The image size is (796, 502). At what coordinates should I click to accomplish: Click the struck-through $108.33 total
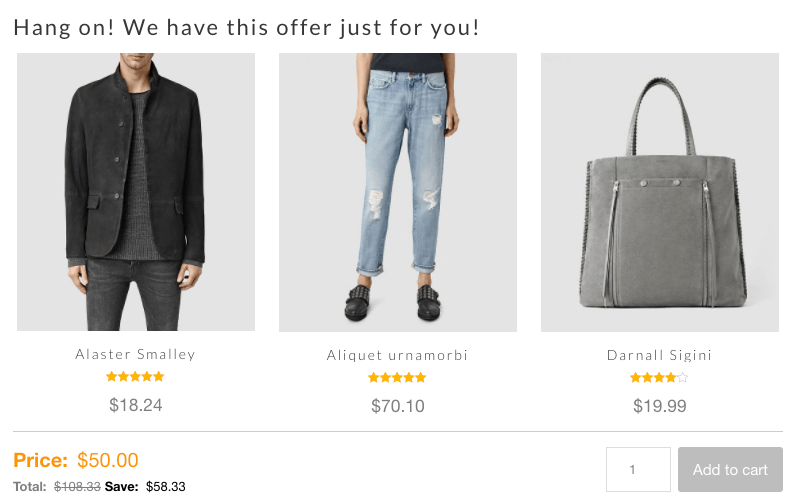(77, 487)
